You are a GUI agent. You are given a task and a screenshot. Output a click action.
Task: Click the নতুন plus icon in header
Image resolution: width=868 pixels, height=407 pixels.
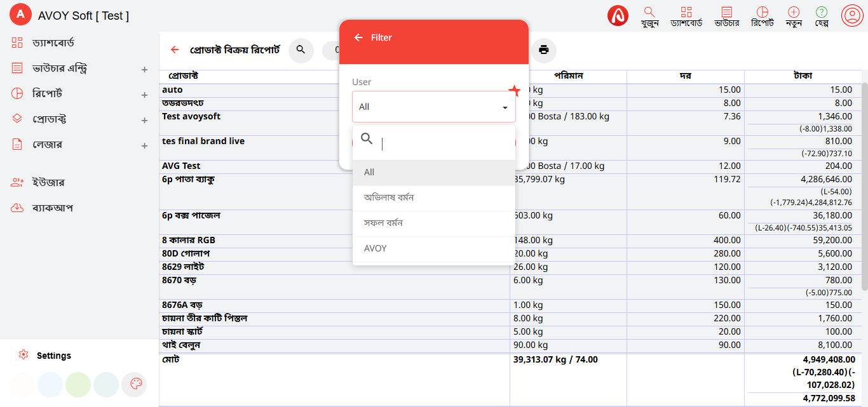pyautogui.click(x=794, y=17)
